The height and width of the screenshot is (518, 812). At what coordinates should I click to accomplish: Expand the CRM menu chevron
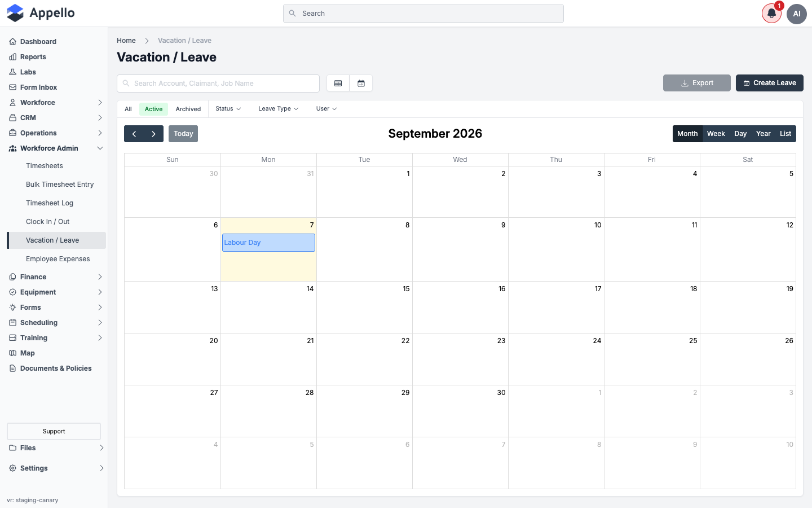tap(100, 118)
